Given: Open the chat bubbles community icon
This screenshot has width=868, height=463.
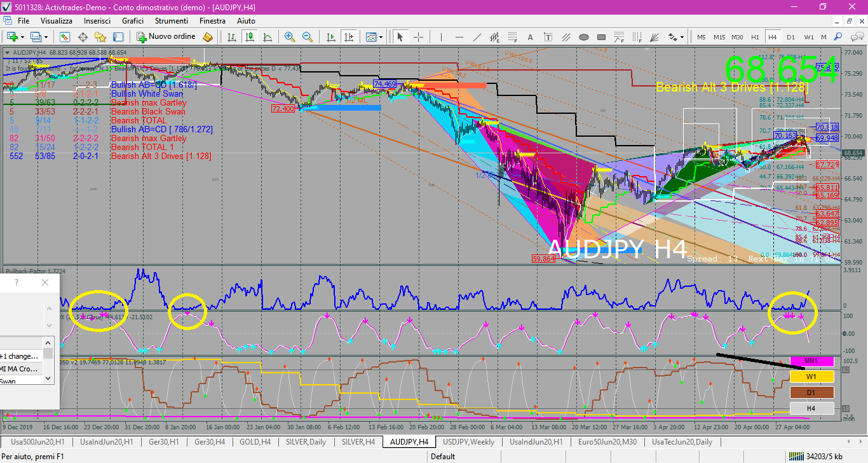Looking at the screenshot, I should click(856, 37).
